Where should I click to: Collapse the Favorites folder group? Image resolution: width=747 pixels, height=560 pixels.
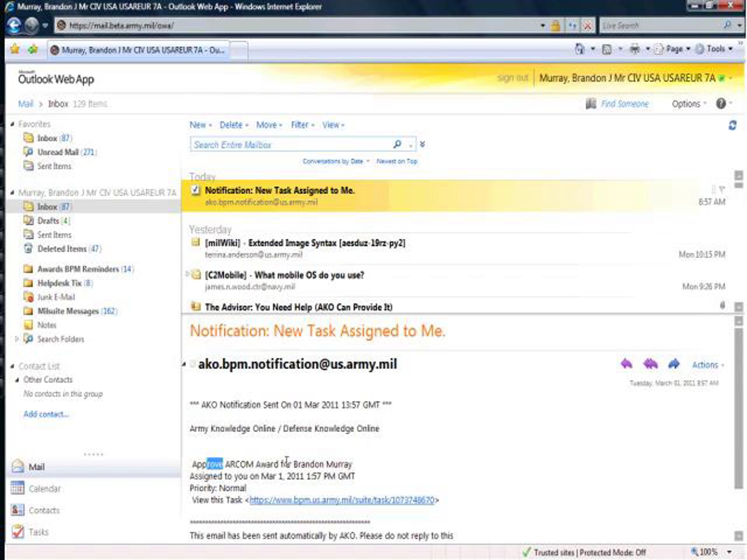point(12,124)
